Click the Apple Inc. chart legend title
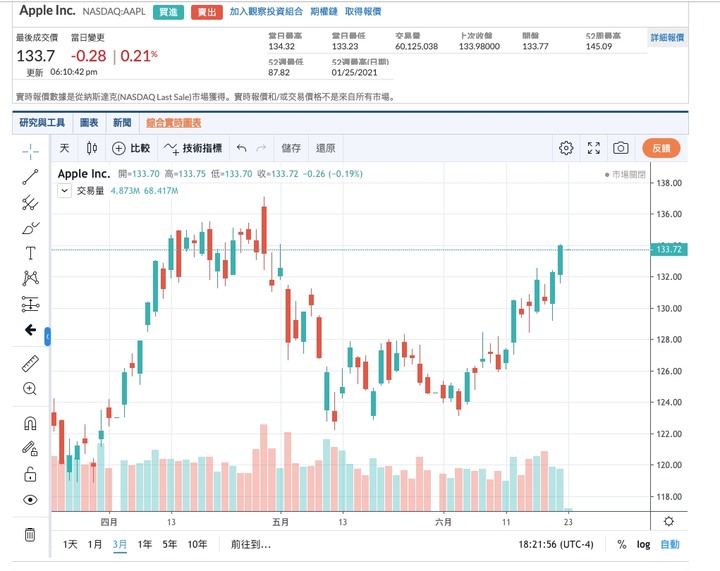 coord(84,174)
